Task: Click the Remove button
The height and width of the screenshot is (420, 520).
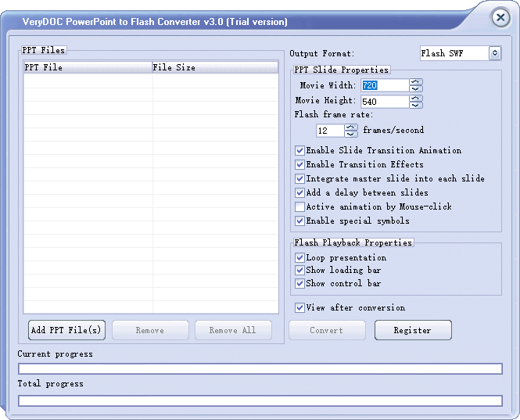Action: 150,330
